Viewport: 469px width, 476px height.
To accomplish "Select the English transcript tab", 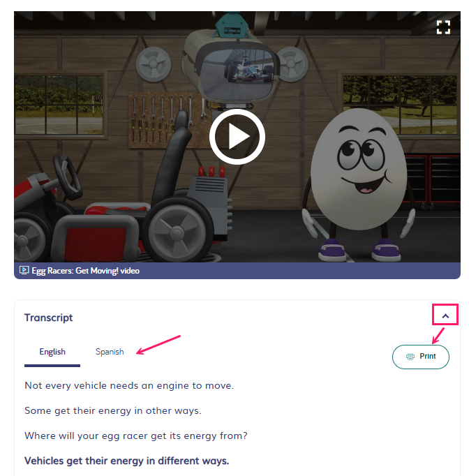I will point(52,352).
